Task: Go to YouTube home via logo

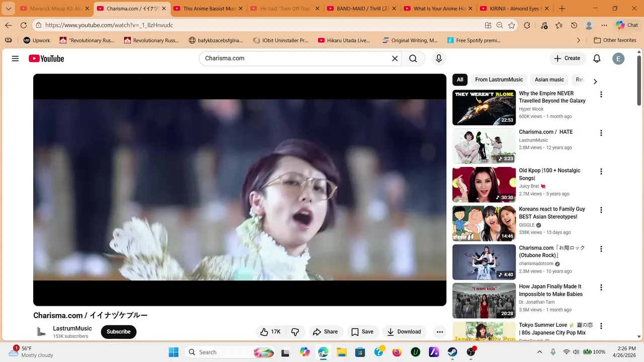Action: click(46, 58)
